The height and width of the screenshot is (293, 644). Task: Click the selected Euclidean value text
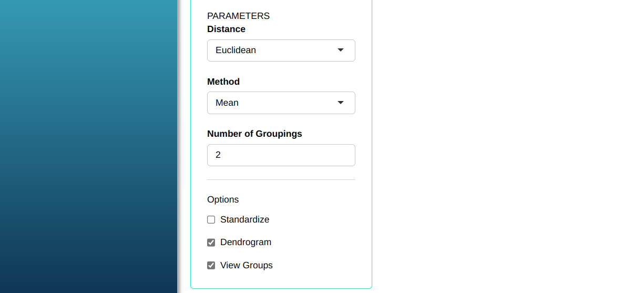[236, 50]
